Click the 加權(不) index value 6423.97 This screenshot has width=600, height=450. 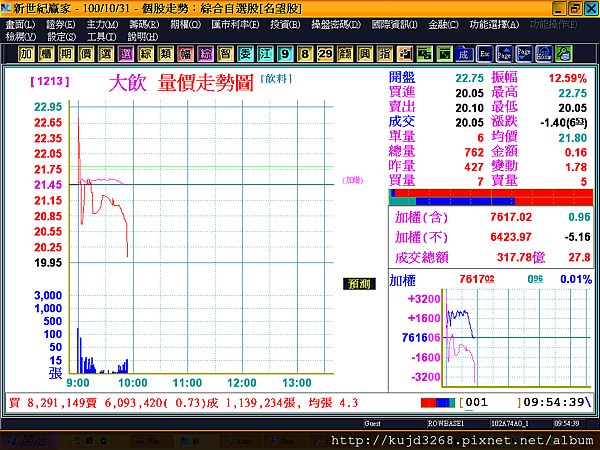511,237
